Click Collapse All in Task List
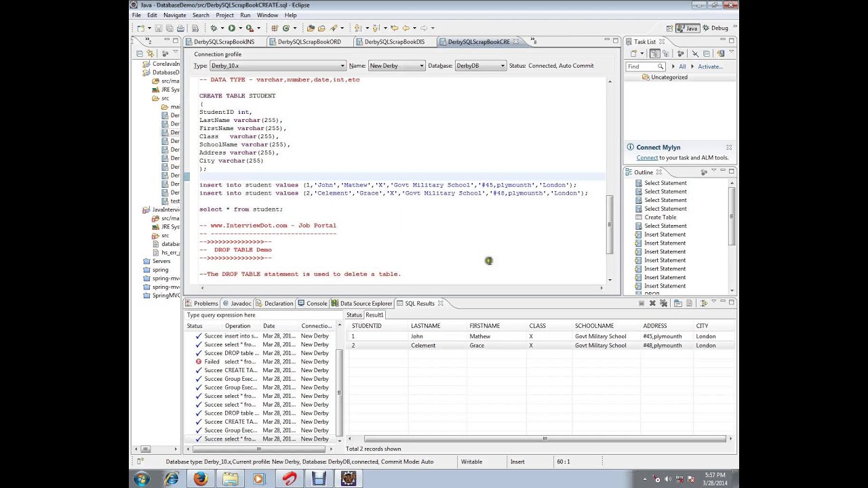Image resolution: width=868 pixels, height=488 pixels. tap(707, 54)
